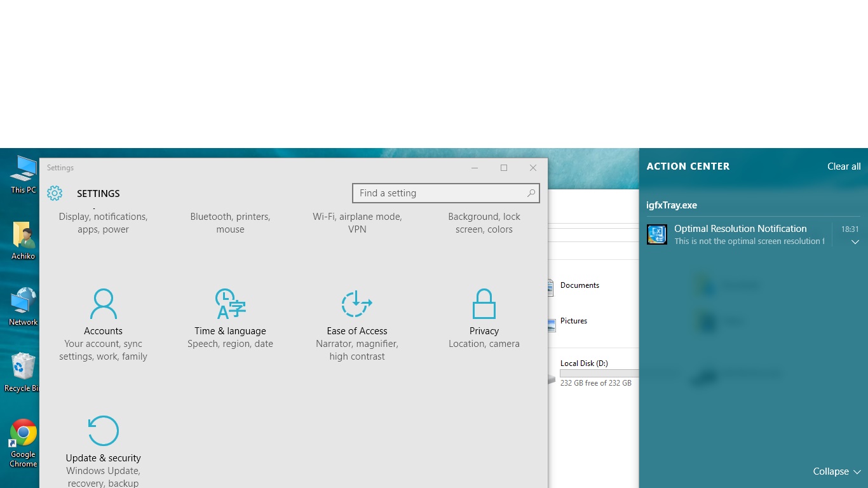The image size is (868, 488).
Task: Collapse the Action Center quick actions
Action: [836, 471]
